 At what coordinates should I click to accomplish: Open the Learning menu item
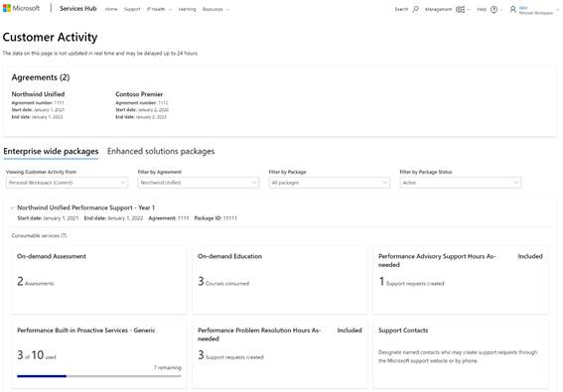187,9
